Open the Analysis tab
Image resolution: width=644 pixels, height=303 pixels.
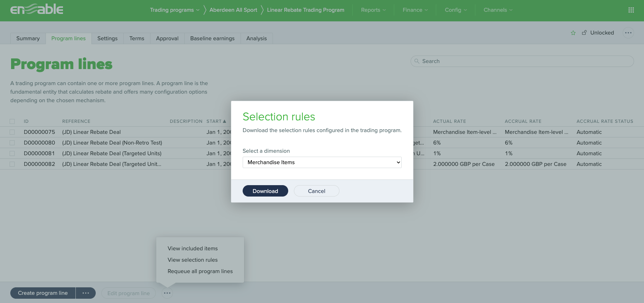click(x=257, y=38)
